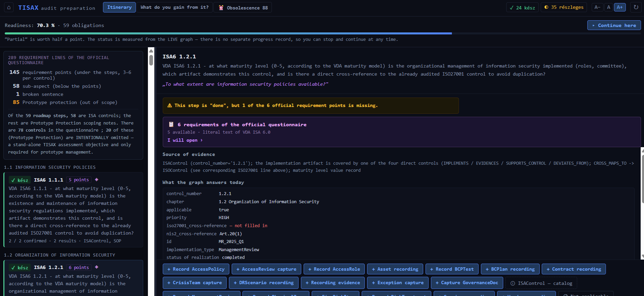Click + Contract recording button
Screen dimensions: 644x296
click(x=574, y=269)
